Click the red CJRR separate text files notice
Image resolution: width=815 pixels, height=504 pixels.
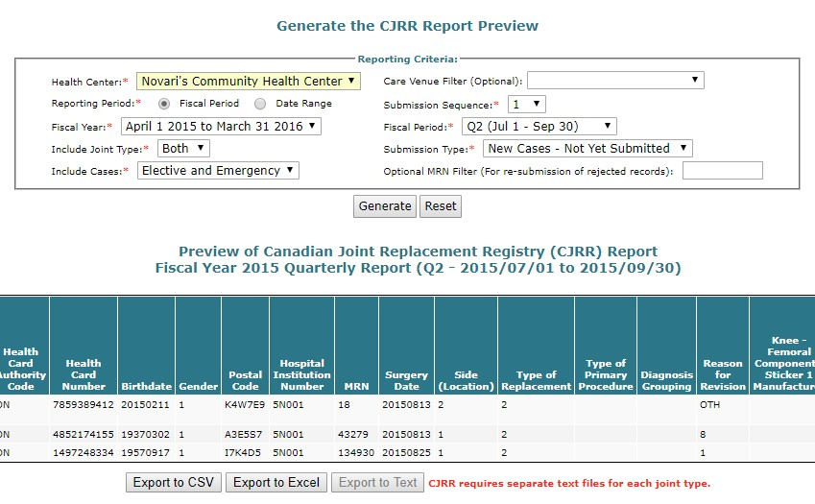coord(569,484)
